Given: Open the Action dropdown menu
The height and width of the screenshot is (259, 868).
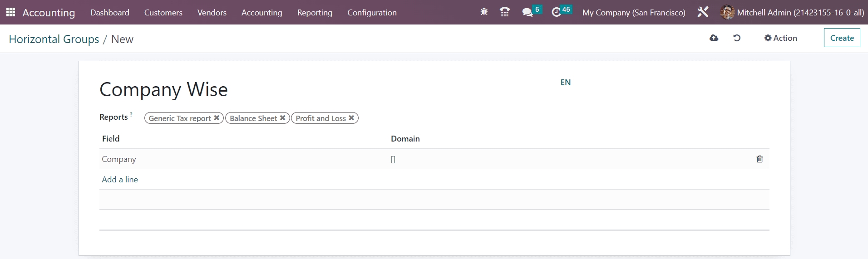Looking at the screenshot, I should (x=780, y=38).
